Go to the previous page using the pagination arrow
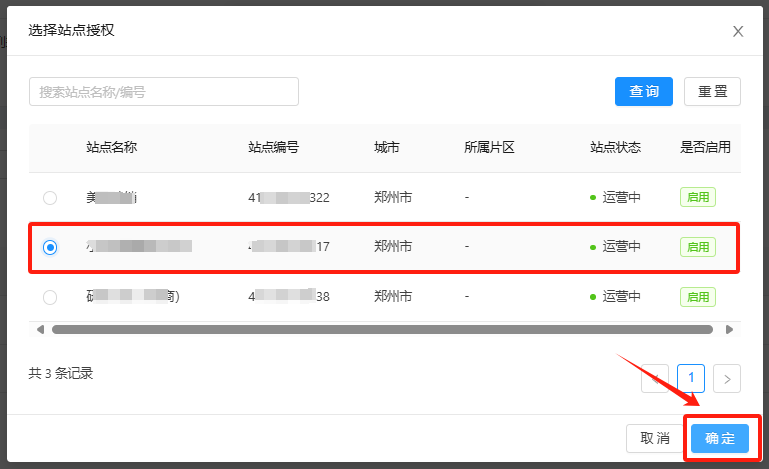 click(x=655, y=378)
